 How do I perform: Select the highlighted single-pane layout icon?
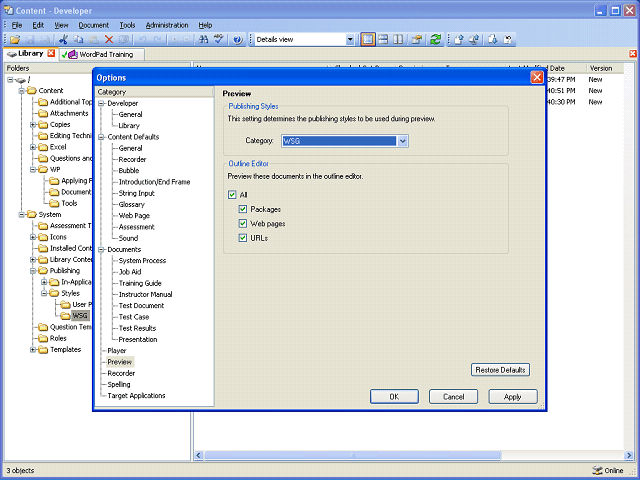[x=368, y=40]
